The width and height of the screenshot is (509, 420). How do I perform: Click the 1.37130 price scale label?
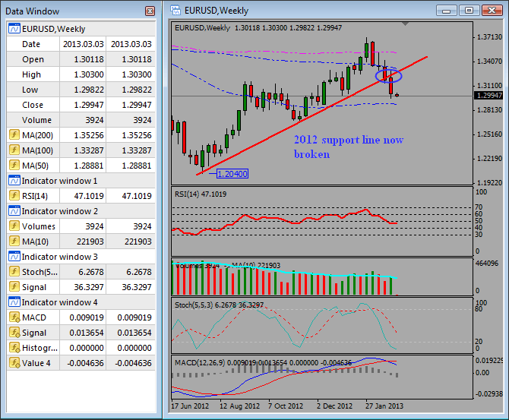[489, 37]
